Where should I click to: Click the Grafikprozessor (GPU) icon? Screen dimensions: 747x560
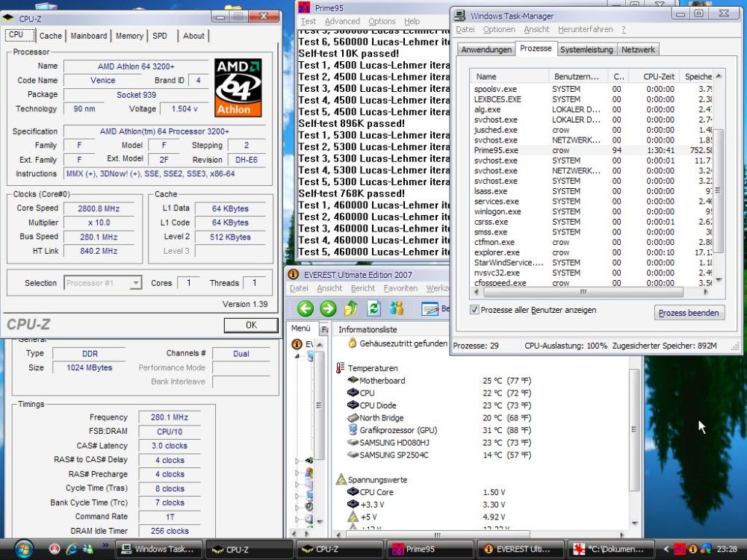coord(353,430)
